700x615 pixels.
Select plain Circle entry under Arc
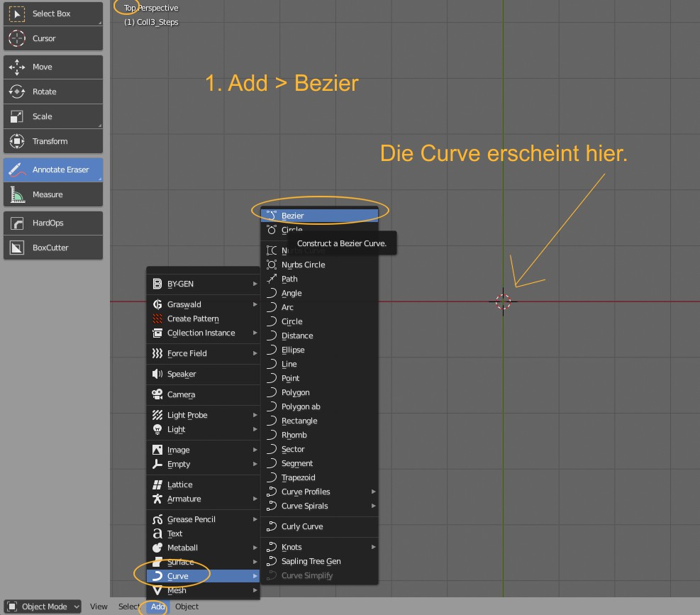(x=319, y=321)
